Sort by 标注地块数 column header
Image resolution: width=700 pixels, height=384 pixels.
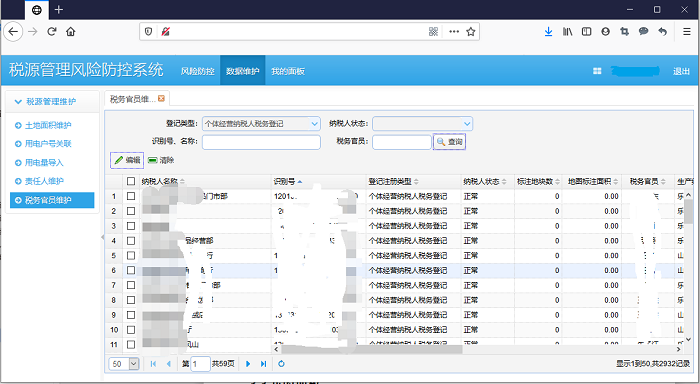[x=538, y=181]
